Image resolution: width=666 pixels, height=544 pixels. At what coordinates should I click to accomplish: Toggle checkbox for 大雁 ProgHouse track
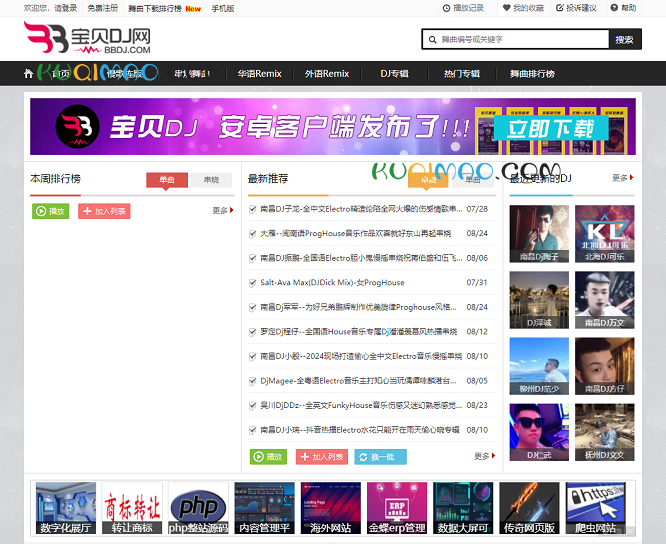[x=253, y=234]
